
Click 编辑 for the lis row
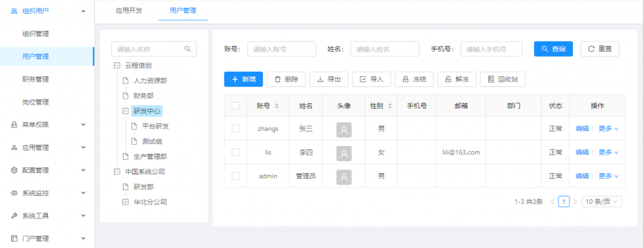(x=582, y=152)
